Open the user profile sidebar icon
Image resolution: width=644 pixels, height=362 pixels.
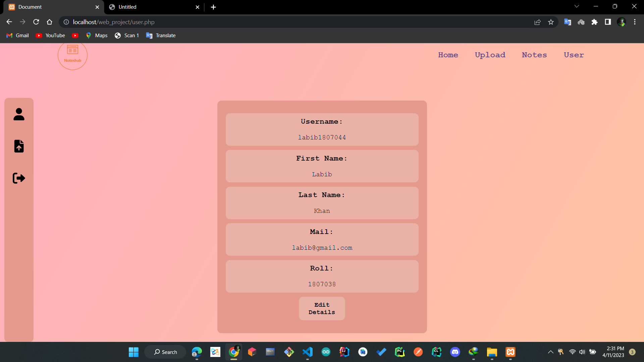click(19, 114)
